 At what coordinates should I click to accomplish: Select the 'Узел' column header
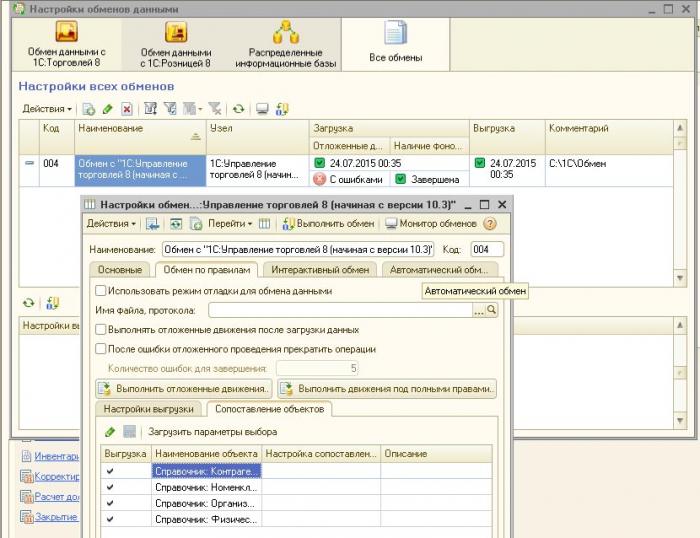click(x=257, y=137)
